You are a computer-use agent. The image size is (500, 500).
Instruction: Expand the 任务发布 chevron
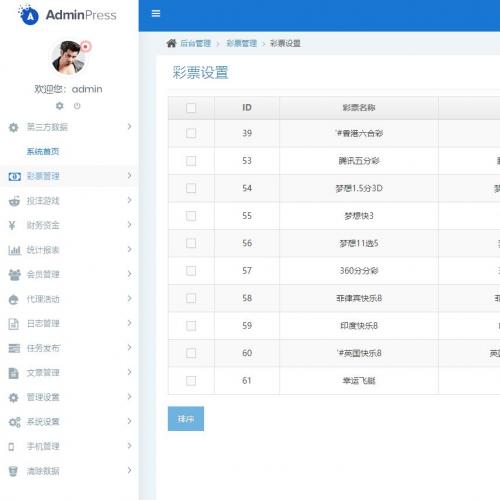130,348
